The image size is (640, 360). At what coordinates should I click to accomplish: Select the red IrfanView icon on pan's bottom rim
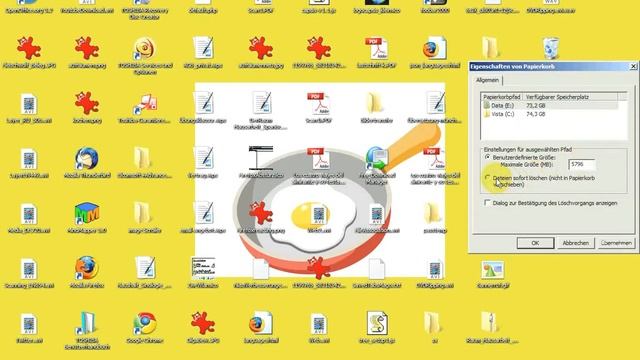[x=319, y=268]
